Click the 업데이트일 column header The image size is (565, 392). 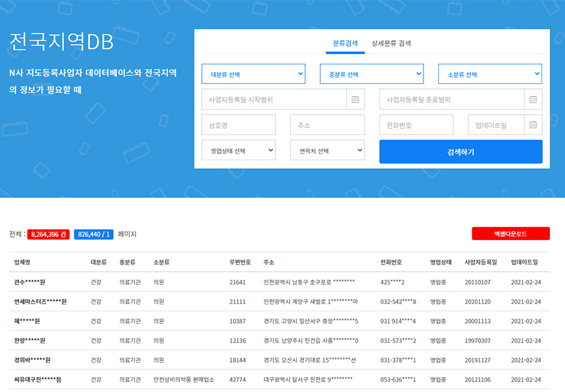(524, 262)
